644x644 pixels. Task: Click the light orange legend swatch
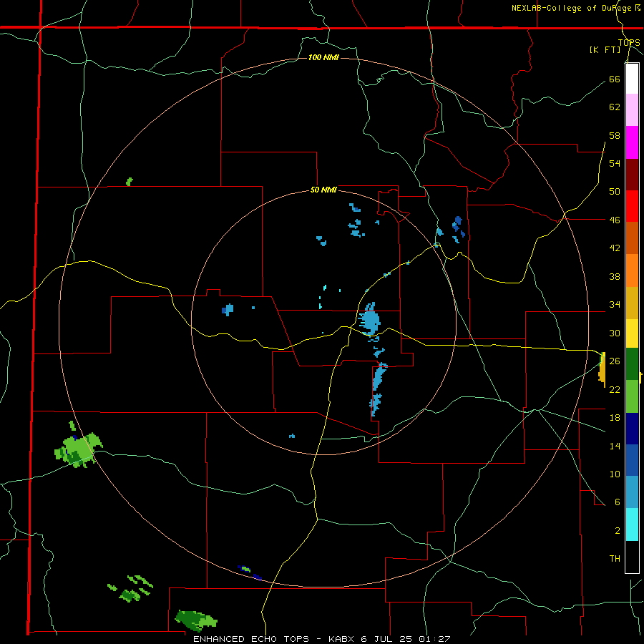(x=632, y=270)
